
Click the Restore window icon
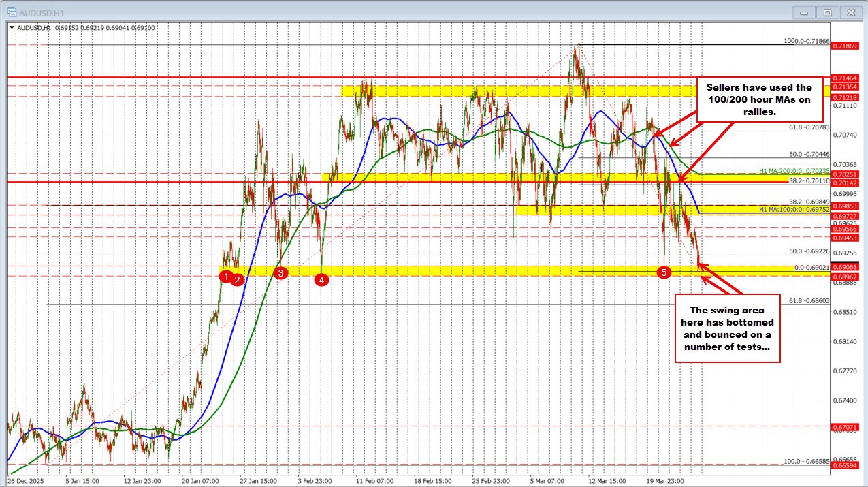tap(827, 12)
